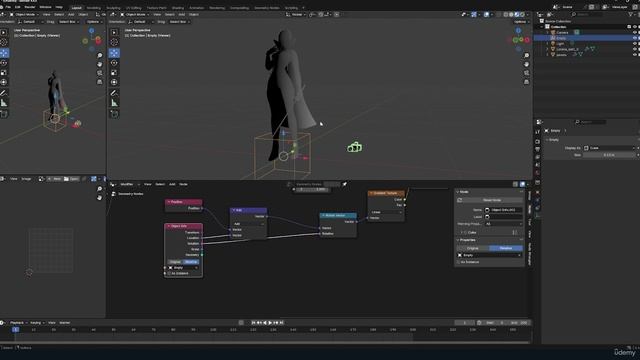
Task: Enable As Instance checkbox in sidebar Properties panel
Action: pyautogui.click(x=459, y=262)
